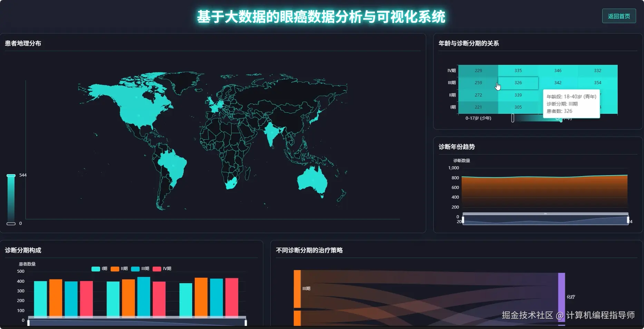Select heatmap cell 221 in I期 row
The width and height of the screenshot is (644, 329).
(x=478, y=107)
